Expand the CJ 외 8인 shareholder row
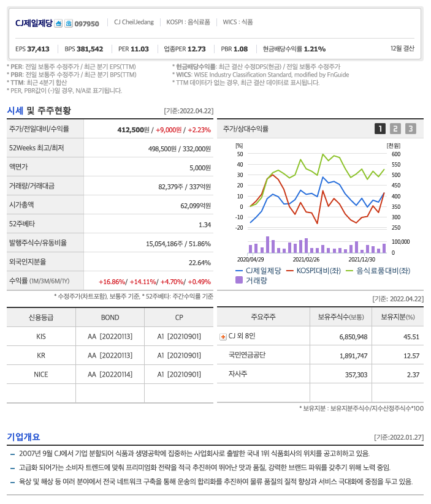The image size is (431, 504). coord(223,337)
